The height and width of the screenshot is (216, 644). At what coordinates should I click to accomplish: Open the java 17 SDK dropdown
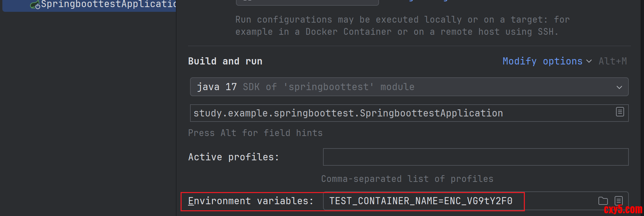tap(405, 87)
